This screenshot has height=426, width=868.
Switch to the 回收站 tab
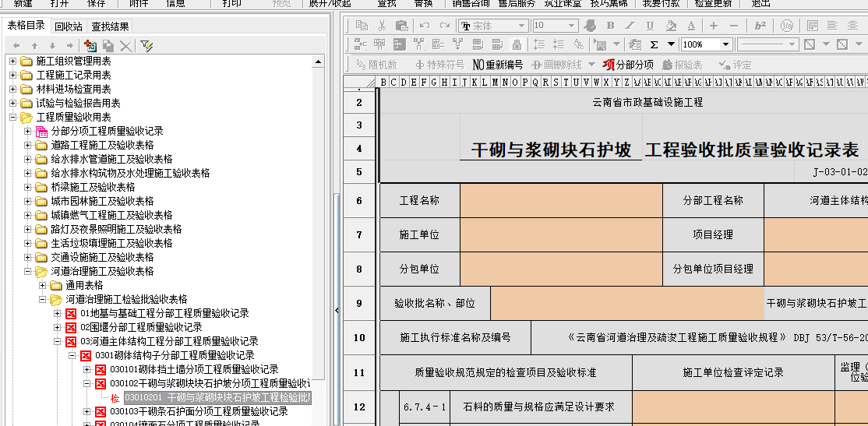(68, 26)
